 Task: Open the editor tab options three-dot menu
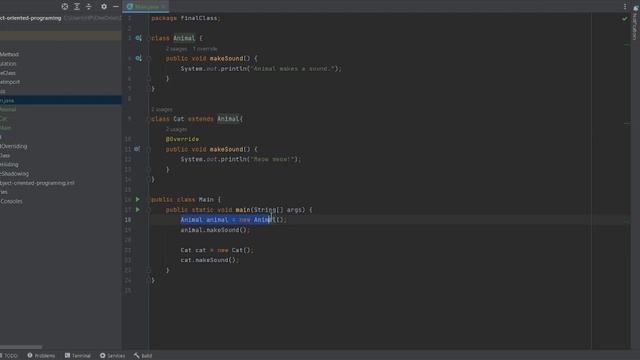pos(625,7)
